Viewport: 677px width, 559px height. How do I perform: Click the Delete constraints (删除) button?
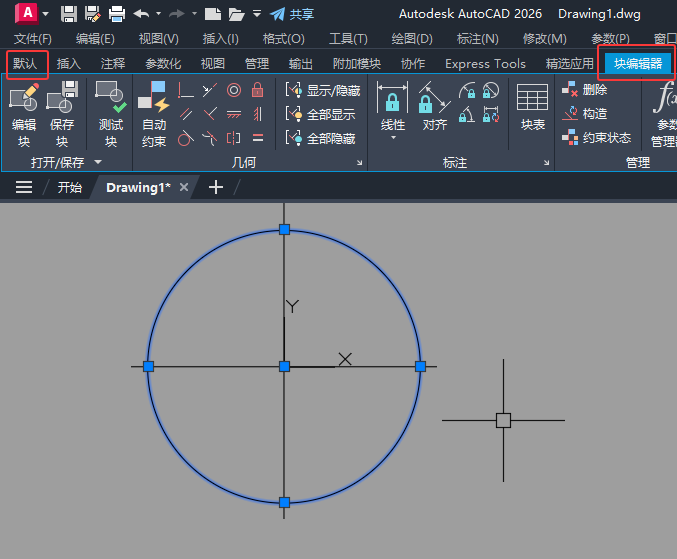585,89
